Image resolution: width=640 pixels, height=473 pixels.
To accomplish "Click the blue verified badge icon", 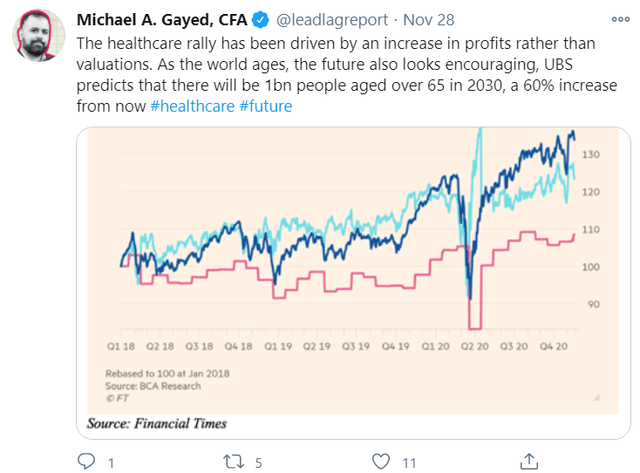I will coord(260,20).
